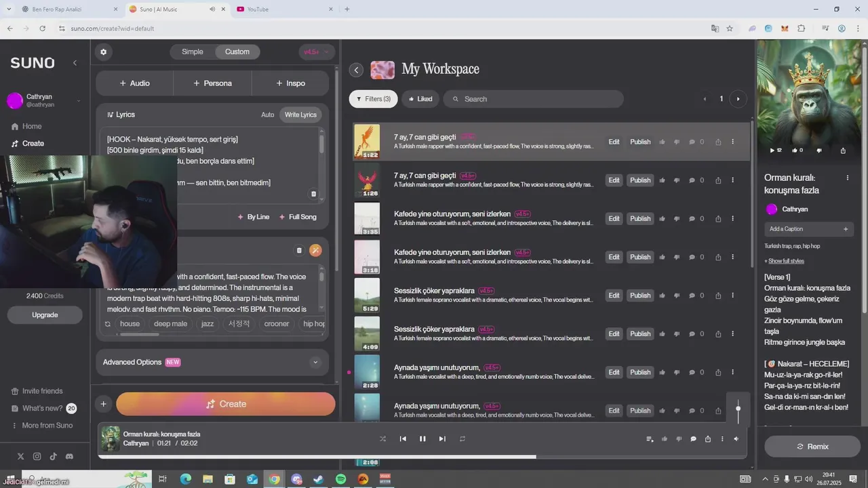Open Suno's Instagram link
This screenshot has height=488, width=868.
point(37,457)
